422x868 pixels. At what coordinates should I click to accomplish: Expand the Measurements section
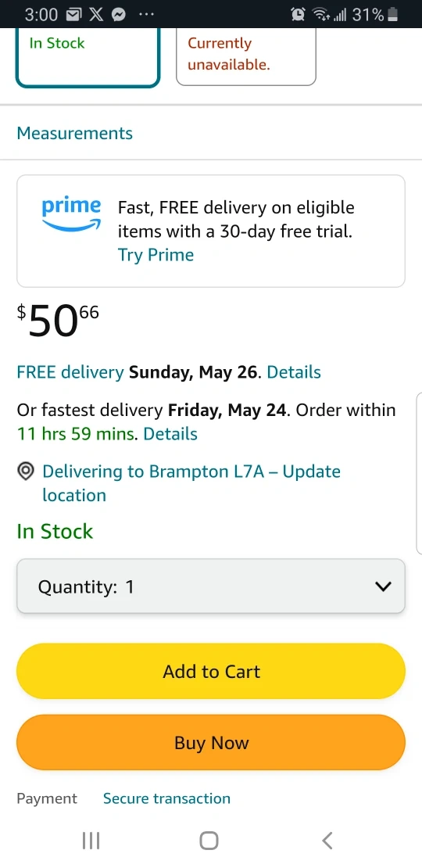(75, 133)
